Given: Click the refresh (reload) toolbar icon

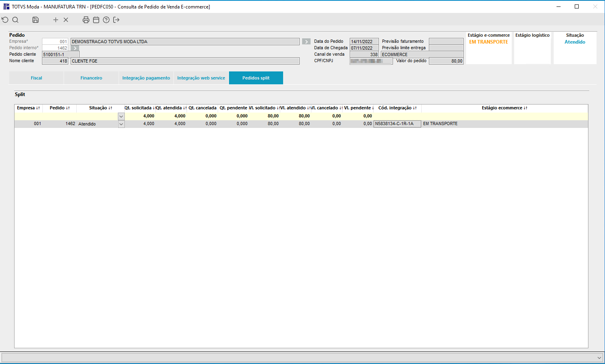Looking at the screenshot, I should point(5,20).
